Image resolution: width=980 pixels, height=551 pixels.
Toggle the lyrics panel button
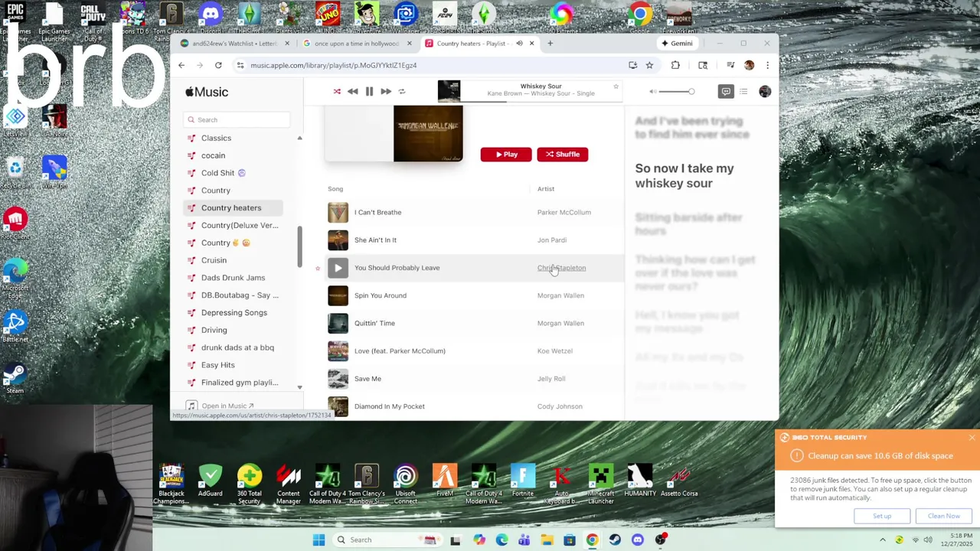(726, 92)
